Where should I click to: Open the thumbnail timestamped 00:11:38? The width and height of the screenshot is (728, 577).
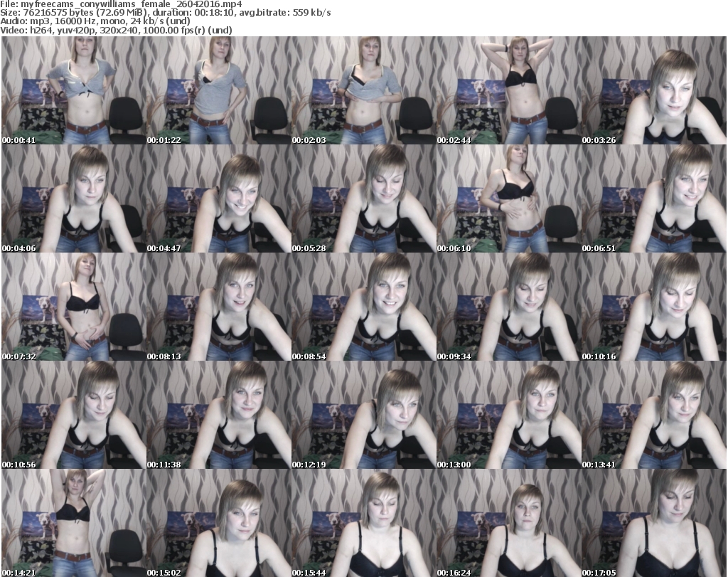(219, 414)
